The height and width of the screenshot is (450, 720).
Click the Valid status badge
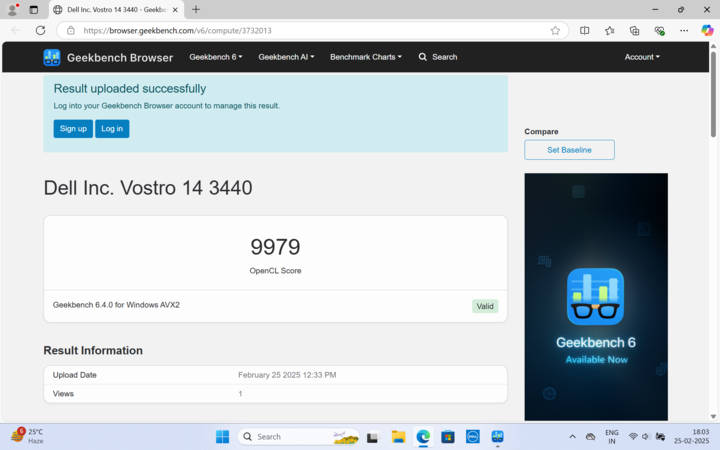coord(485,306)
